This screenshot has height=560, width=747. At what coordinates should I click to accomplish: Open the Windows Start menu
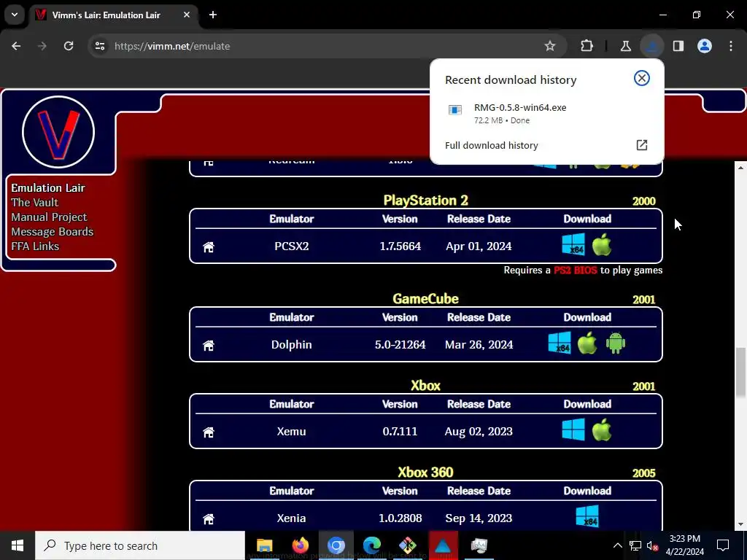click(18, 545)
